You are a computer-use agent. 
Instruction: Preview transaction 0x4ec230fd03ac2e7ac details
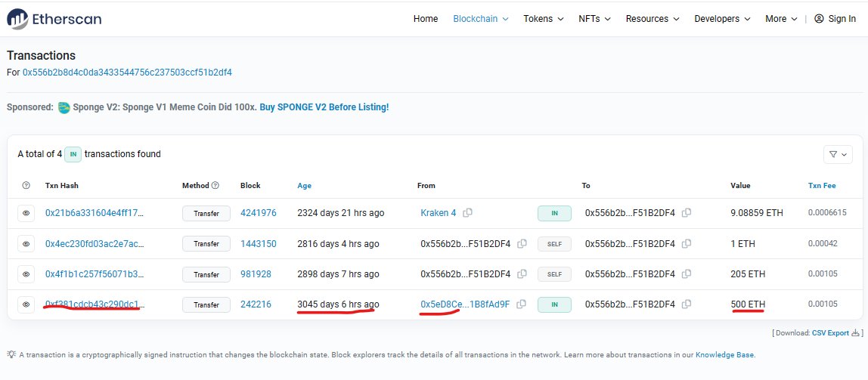(26, 244)
